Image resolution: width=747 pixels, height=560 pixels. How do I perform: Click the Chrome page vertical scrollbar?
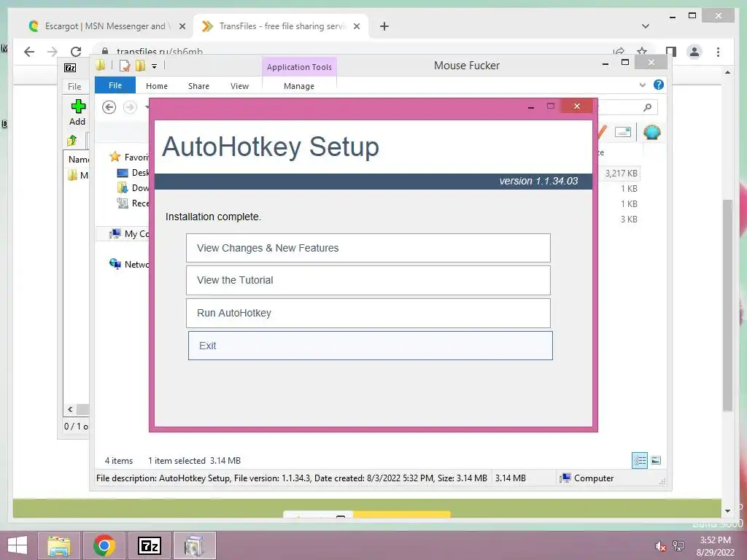727,305
